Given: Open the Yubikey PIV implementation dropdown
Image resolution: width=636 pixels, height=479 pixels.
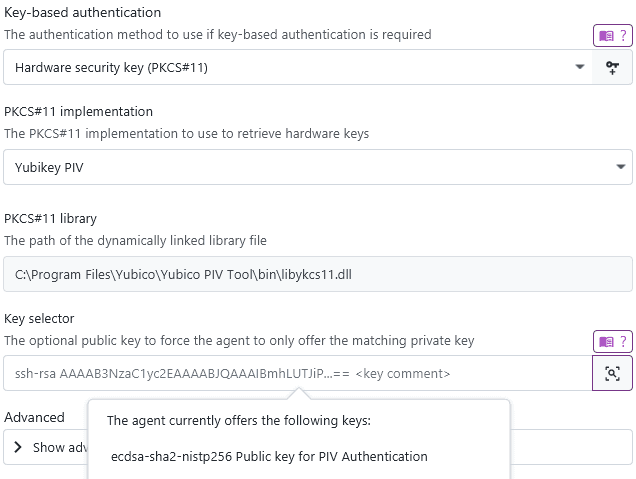Looking at the screenshot, I should (318, 167).
